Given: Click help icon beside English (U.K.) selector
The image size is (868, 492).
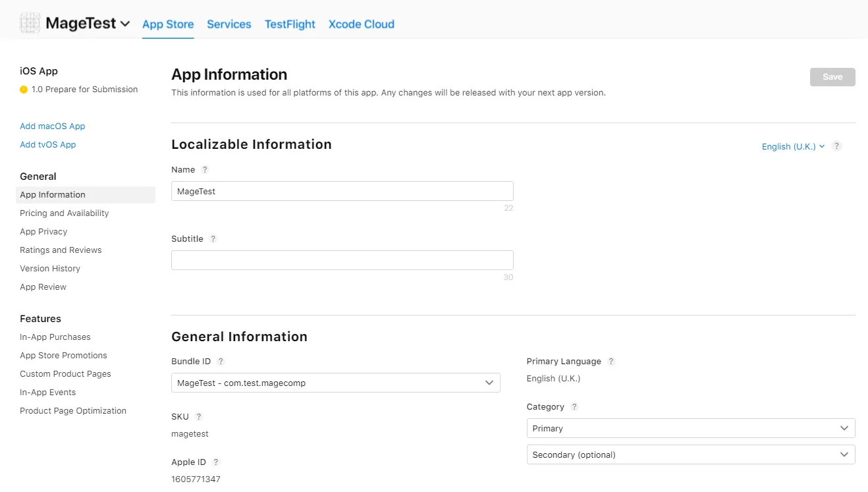Looking at the screenshot, I should [x=836, y=146].
